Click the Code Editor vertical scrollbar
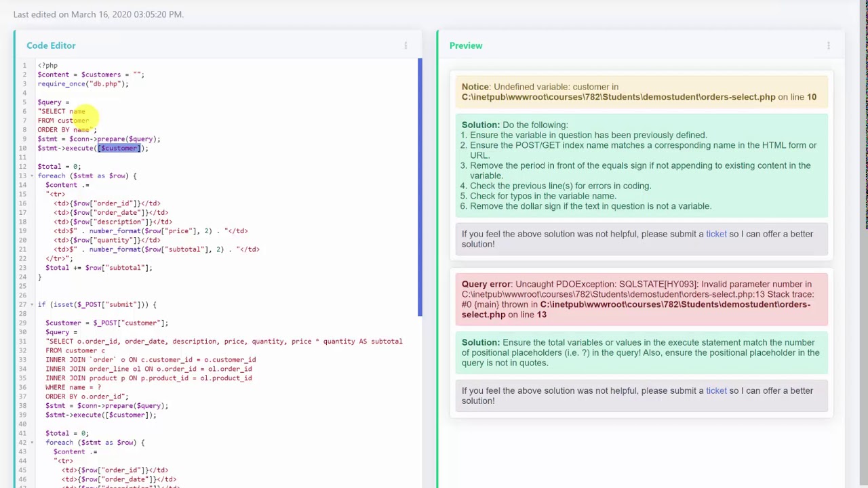Viewport: 868px width, 488px height. (420, 187)
